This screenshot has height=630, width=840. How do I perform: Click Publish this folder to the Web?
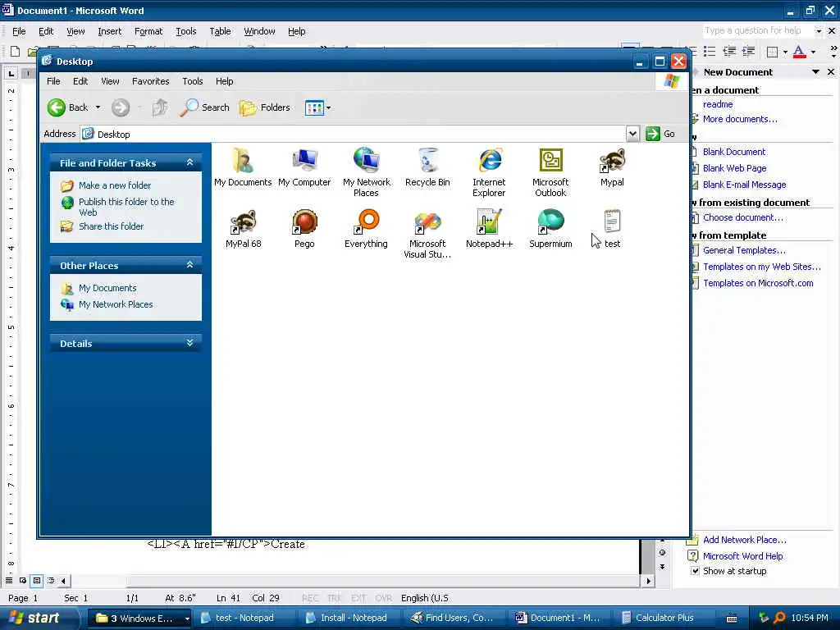click(x=126, y=207)
